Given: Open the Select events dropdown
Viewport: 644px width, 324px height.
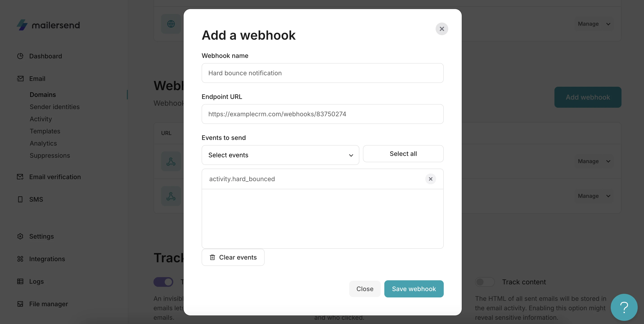Looking at the screenshot, I should pos(280,155).
